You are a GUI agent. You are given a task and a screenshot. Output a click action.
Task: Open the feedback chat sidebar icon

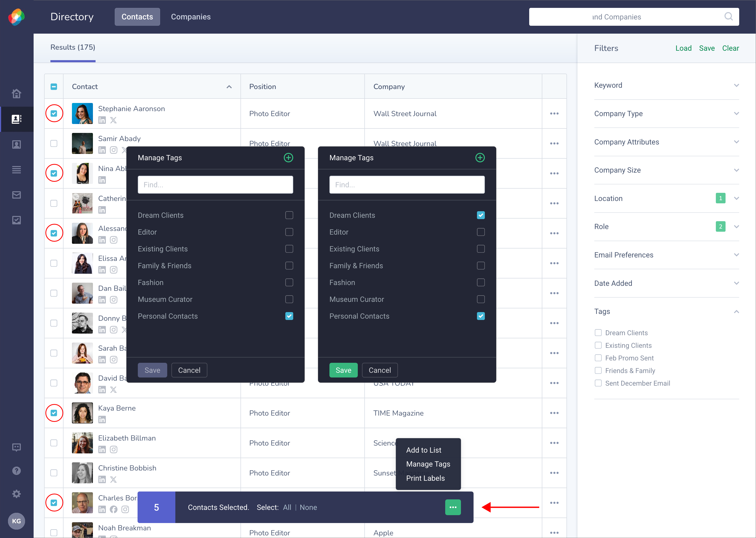(x=17, y=448)
